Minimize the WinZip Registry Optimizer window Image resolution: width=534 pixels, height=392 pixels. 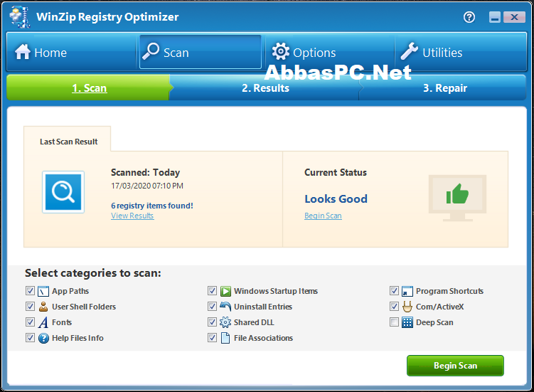[x=494, y=17]
